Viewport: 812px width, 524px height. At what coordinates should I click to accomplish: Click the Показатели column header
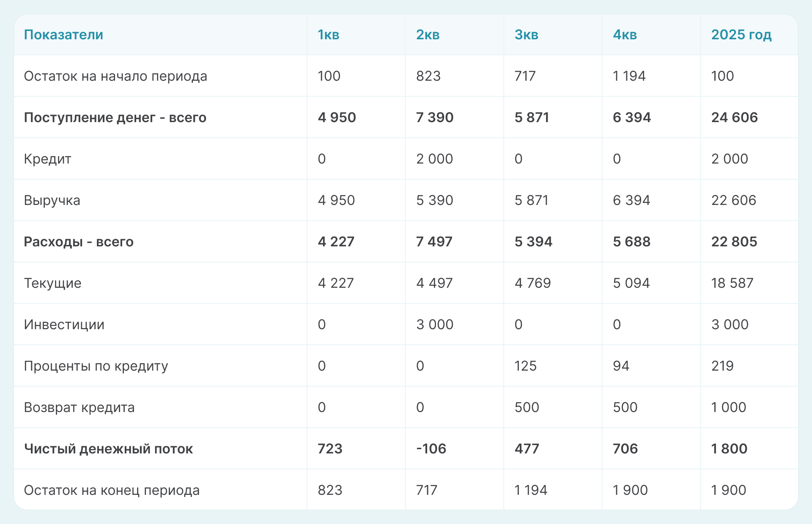coord(63,35)
